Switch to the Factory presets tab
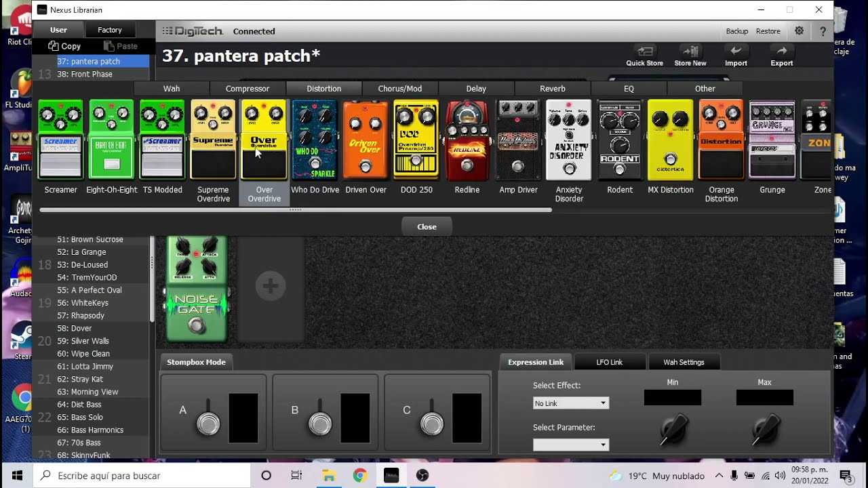 pos(110,30)
